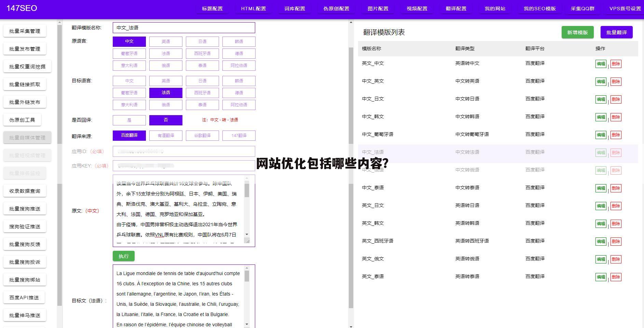Open 收录数据查询 in sidebar
The width and height of the screenshot is (644, 328).
tap(25, 191)
